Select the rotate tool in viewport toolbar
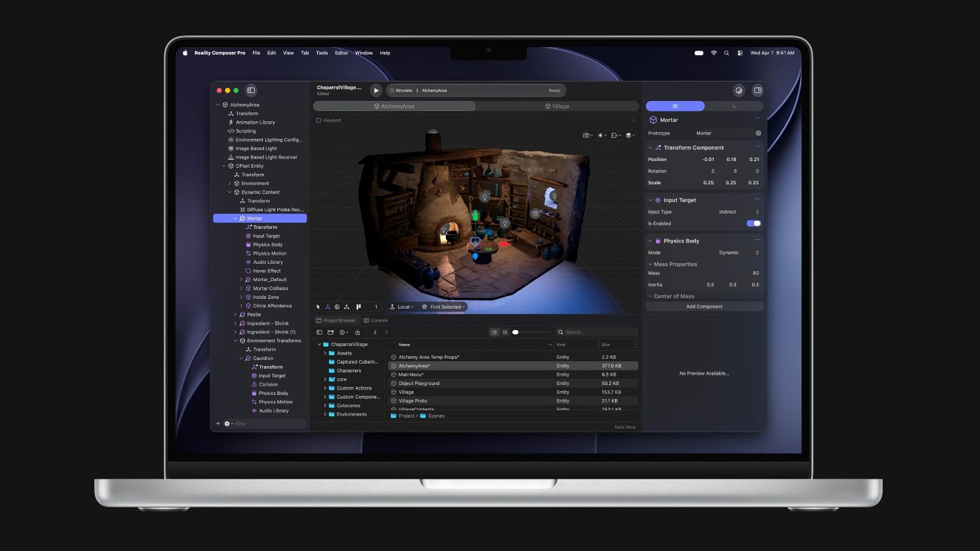The height and width of the screenshot is (551, 980). click(x=337, y=307)
